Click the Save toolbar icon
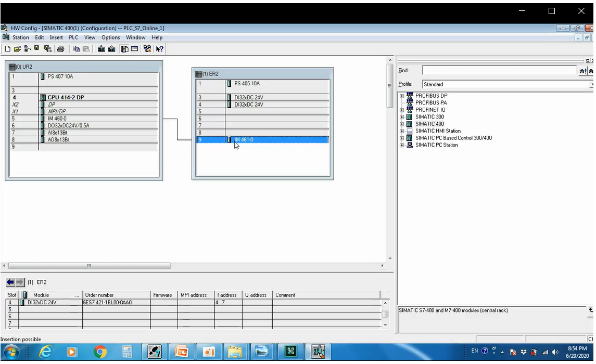Screen dimensions: 596x364 [x=37, y=48]
